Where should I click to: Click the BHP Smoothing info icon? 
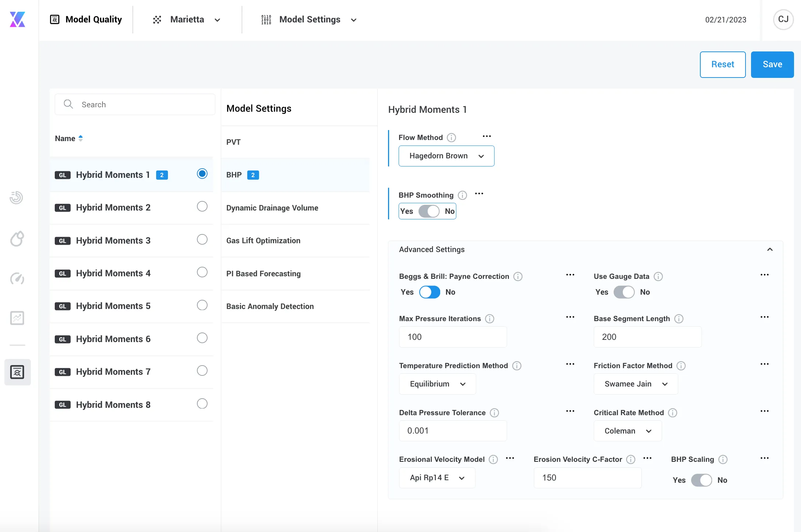pyautogui.click(x=462, y=195)
